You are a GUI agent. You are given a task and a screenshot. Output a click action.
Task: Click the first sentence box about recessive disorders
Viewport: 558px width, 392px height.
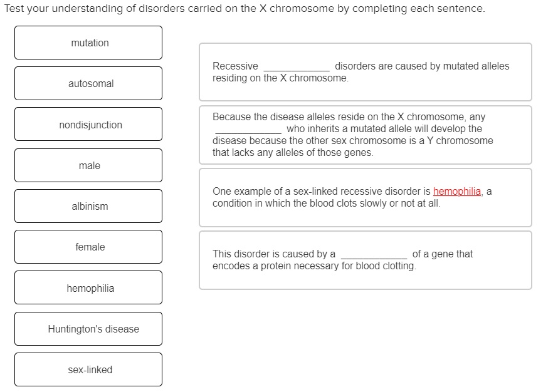coord(365,71)
